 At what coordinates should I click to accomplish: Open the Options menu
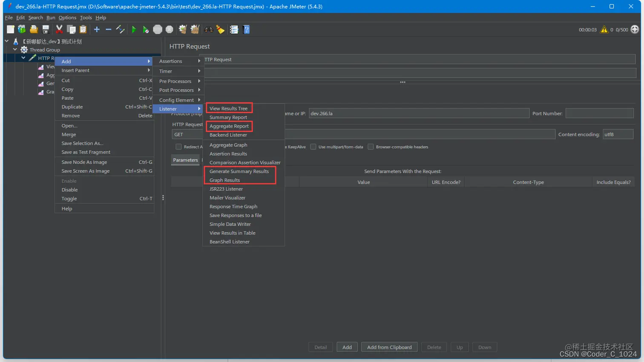point(67,17)
